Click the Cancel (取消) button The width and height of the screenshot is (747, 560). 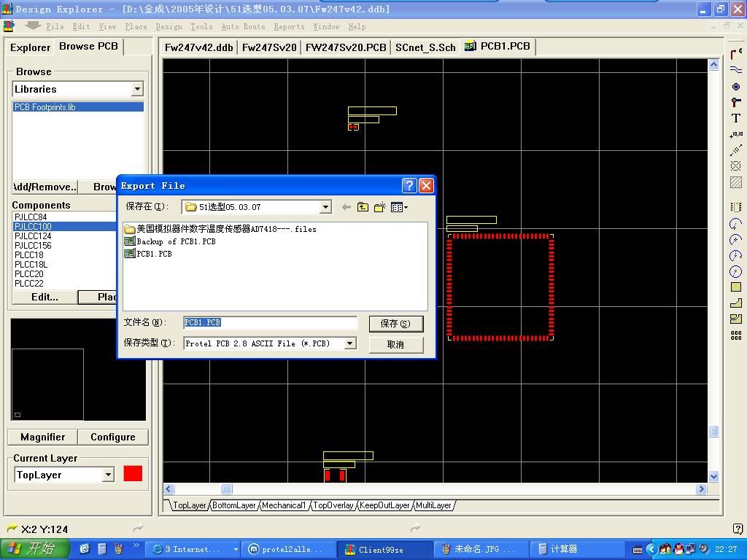396,344
